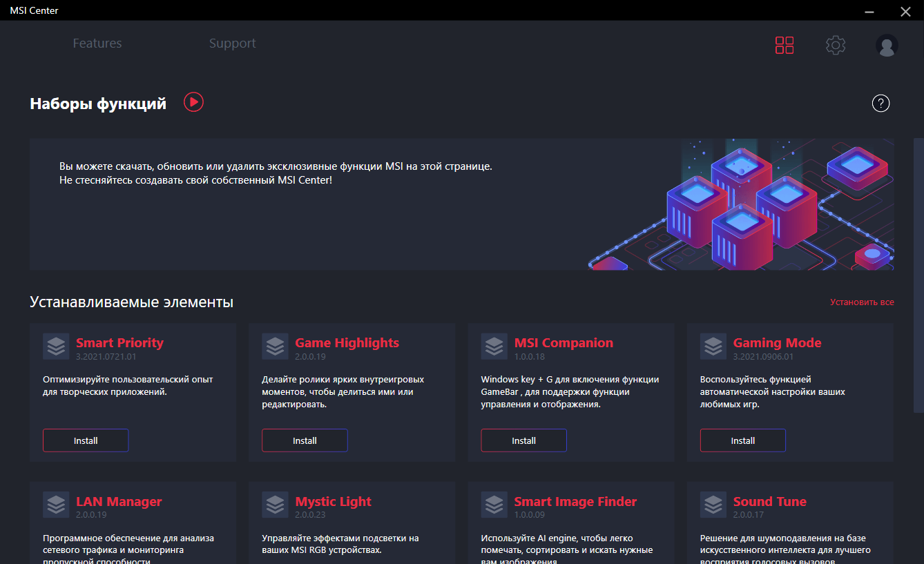Click the Smart Priority layers icon
Image resolution: width=924 pixels, height=564 pixels.
tap(56, 347)
